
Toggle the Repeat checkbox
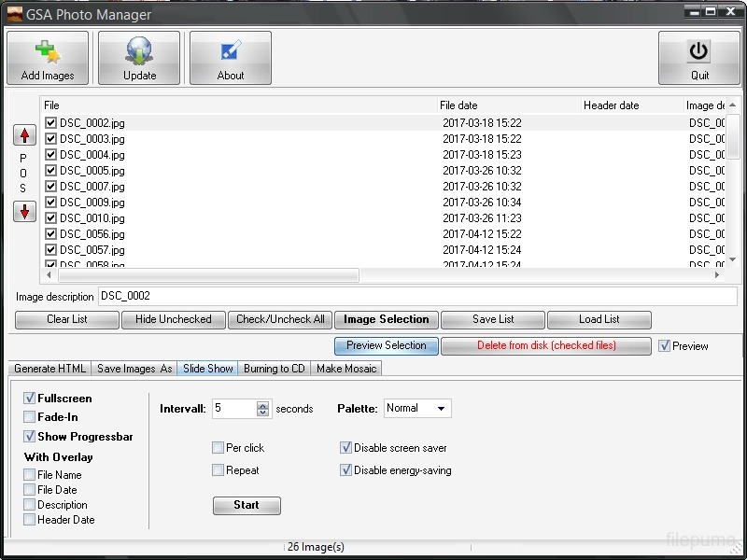pos(218,470)
